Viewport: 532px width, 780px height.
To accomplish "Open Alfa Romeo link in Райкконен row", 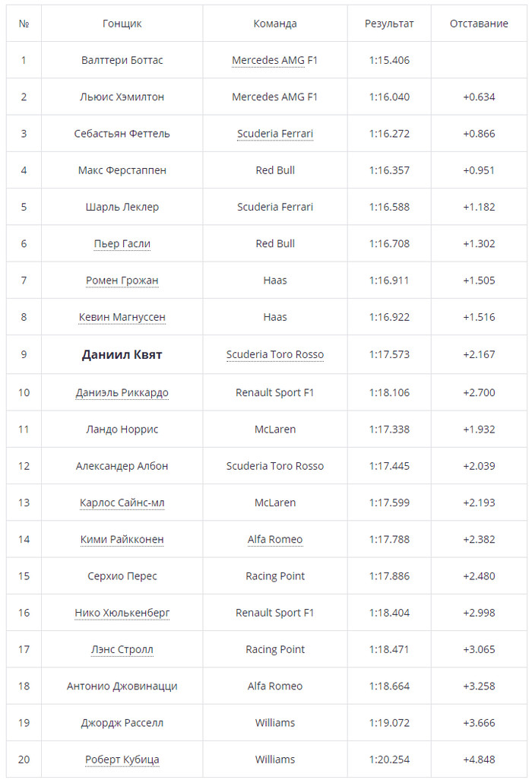I will point(274,540).
